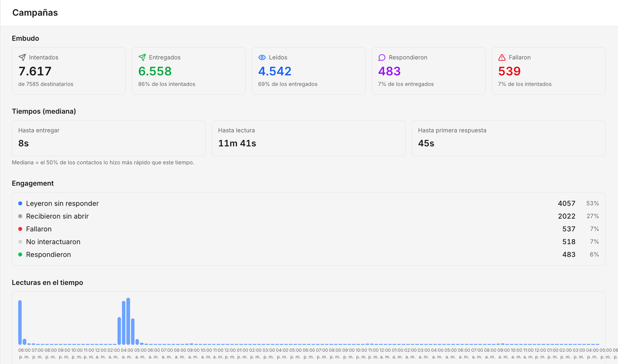Select the Fallaron count 539
This screenshot has height=364, width=618.
(x=509, y=71)
